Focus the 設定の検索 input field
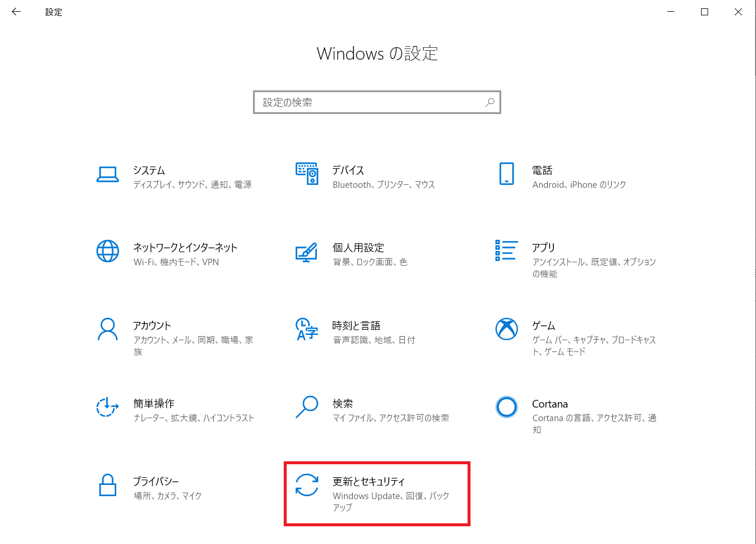 point(377,102)
